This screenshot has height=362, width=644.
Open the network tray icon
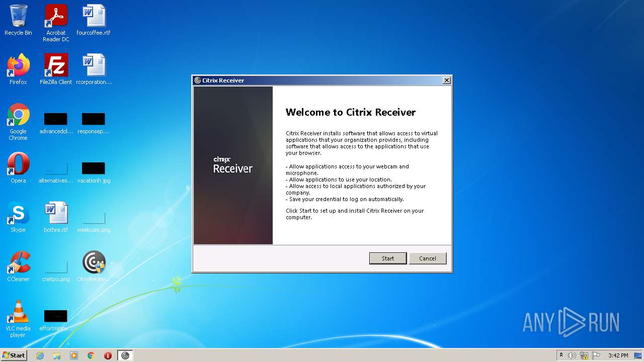pos(584,355)
